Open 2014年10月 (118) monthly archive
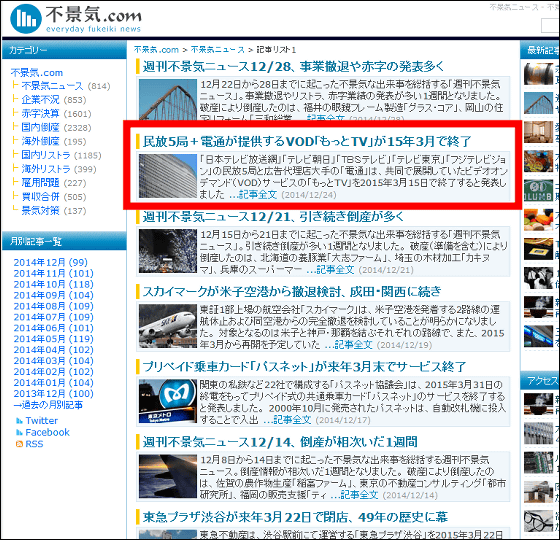Image resolution: width=560 pixels, height=540 pixels. pos(54,285)
